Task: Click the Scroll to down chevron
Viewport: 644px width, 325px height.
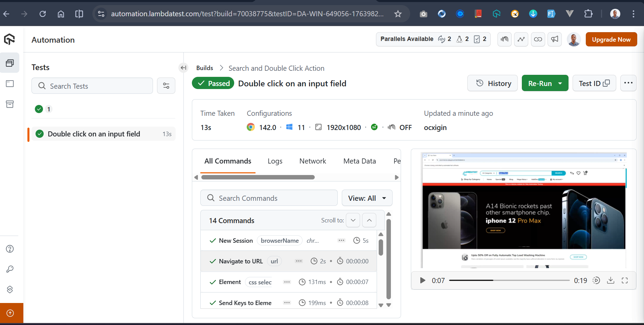Action: pyautogui.click(x=353, y=220)
